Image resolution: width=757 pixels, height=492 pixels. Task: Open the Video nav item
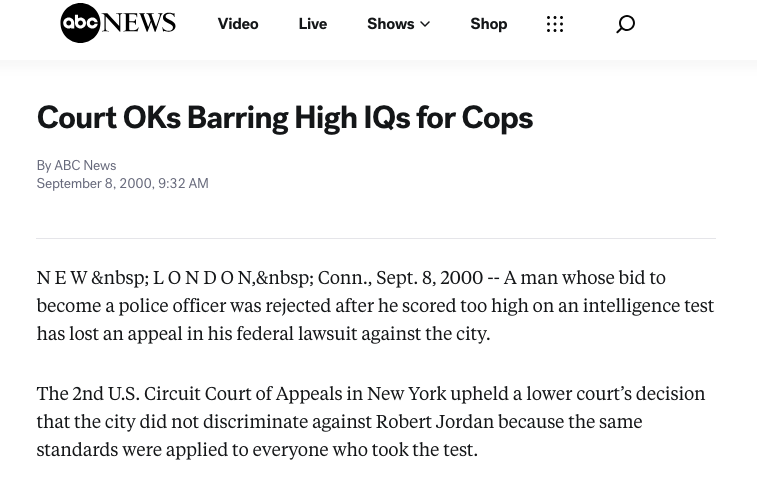click(238, 24)
